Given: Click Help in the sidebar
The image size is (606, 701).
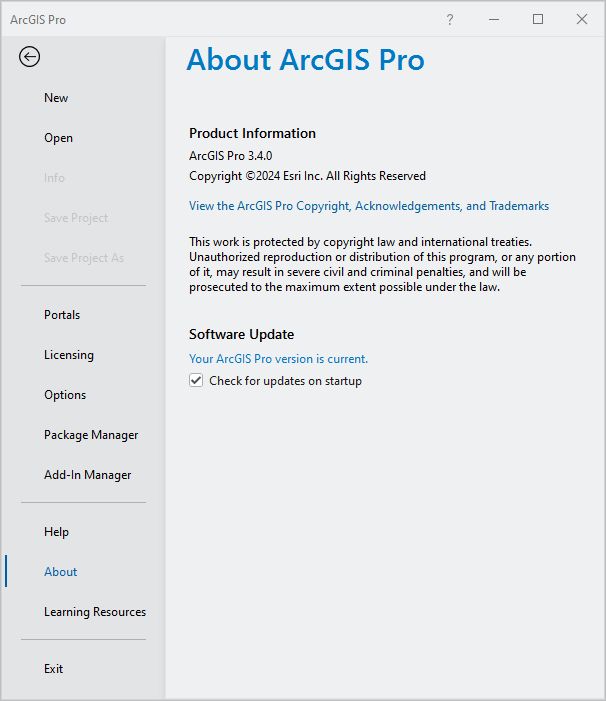Looking at the screenshot, I should [x=56, y=532].
